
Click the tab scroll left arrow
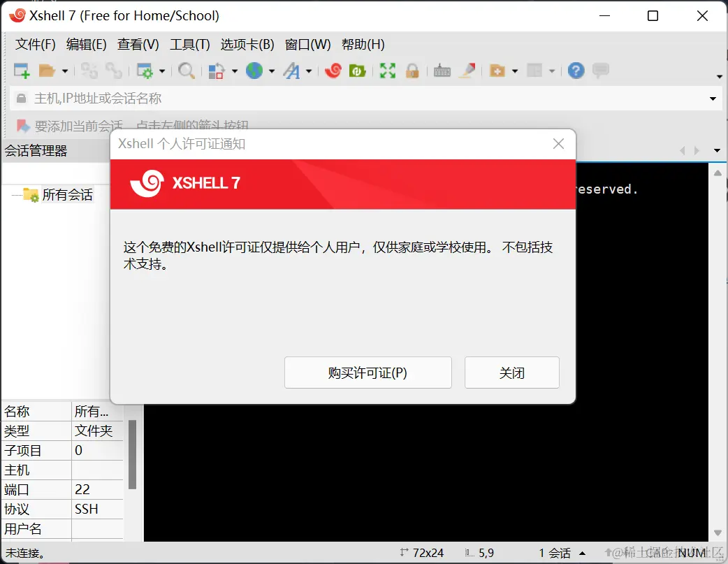pyautogui.click(x=682, y=150)
